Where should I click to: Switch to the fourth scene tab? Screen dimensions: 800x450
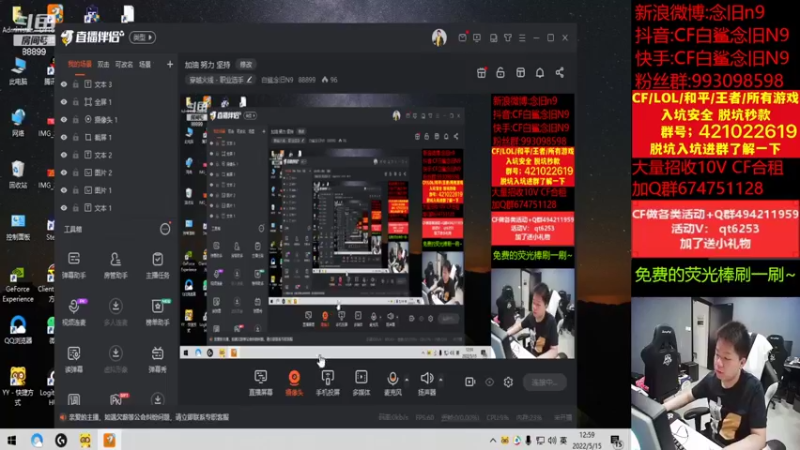[145, 64]
